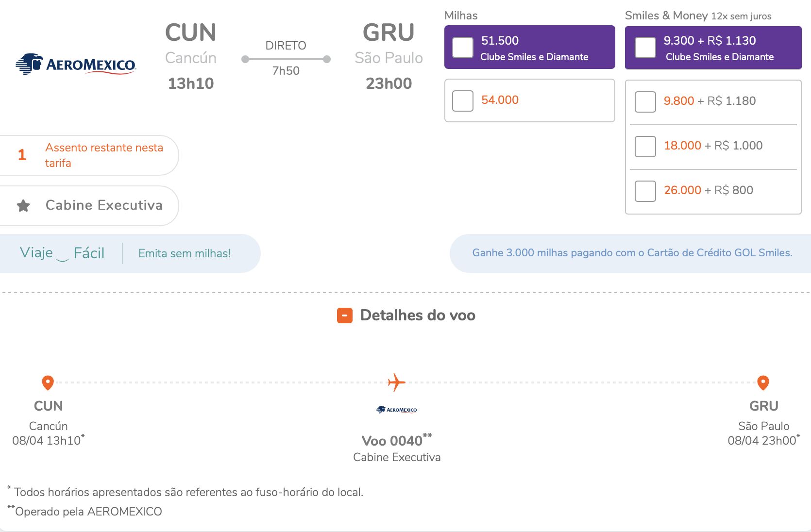Choose the 18.000 + R$ 1.000 option
The height and width of the screenshot is (532, 811).
(x=645, y=147)
